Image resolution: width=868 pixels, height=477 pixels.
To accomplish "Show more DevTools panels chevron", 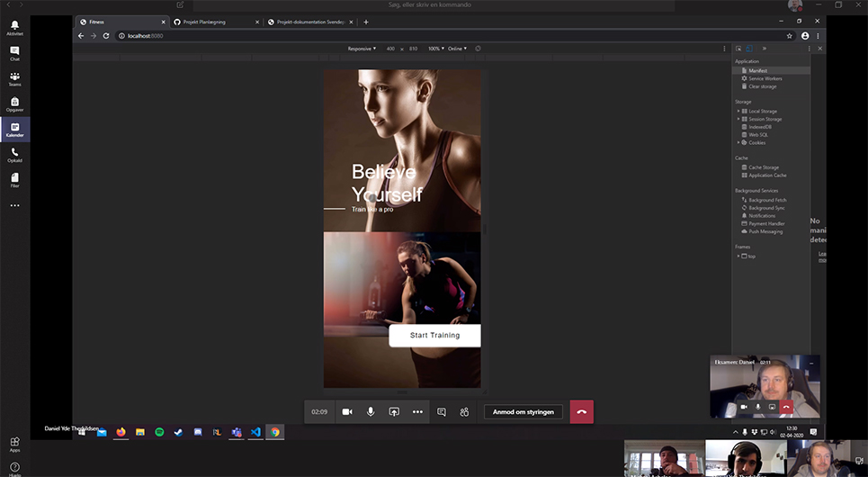I will 764,49.
